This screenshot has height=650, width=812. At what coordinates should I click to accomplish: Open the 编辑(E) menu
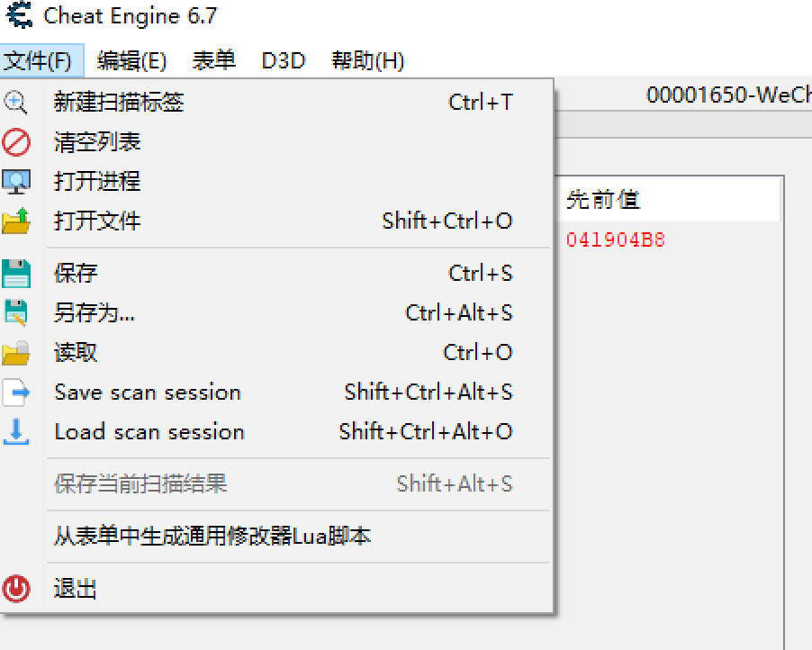[131, 60]
